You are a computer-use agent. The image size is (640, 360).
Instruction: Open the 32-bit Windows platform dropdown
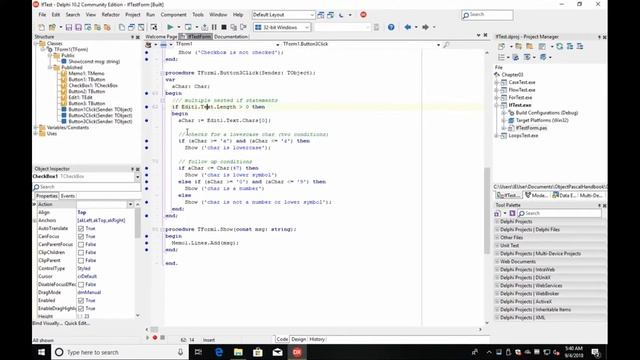307,27
